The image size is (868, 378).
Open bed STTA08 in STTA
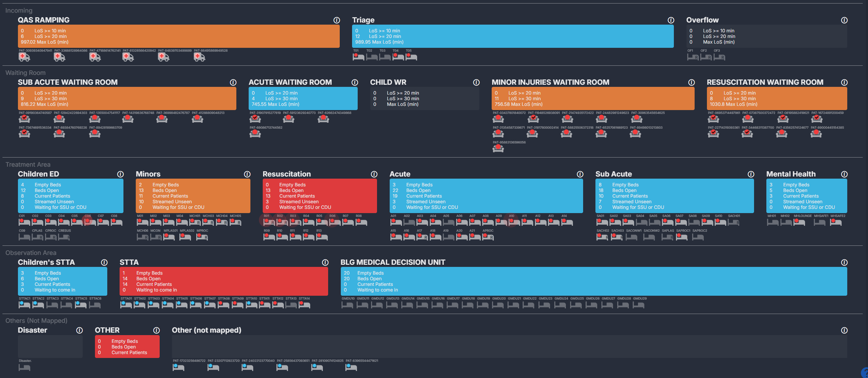[x=223, y=305]
